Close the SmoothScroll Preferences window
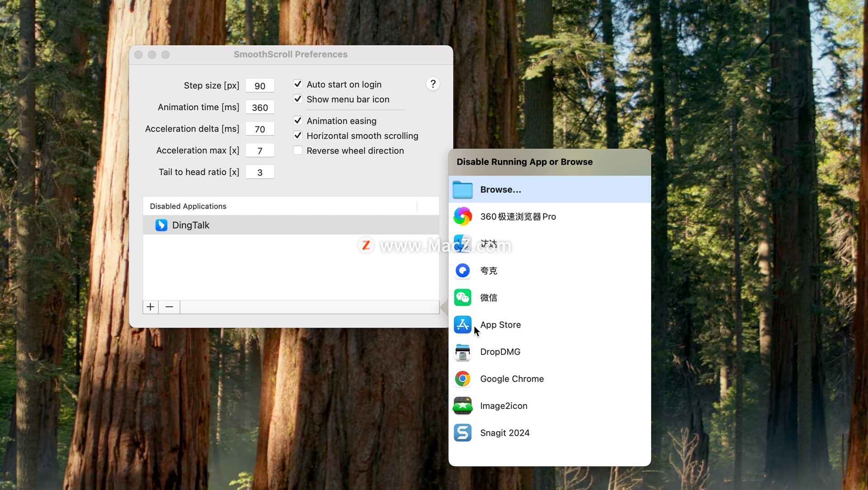The height and width of the screenshot is (490, 868). [139, 55]
